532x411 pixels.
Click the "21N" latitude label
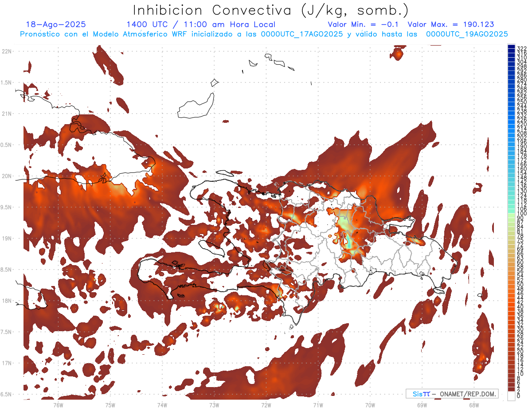[7, 114]
